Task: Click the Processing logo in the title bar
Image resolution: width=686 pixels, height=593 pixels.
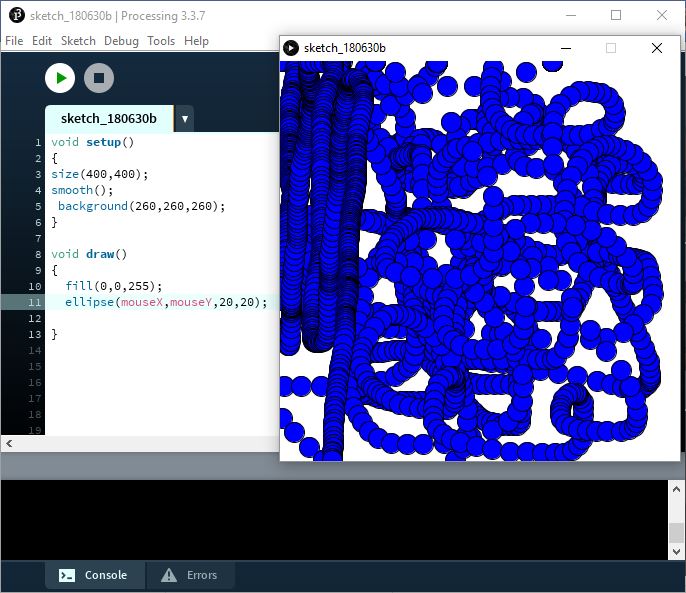Action: point(17,15)
